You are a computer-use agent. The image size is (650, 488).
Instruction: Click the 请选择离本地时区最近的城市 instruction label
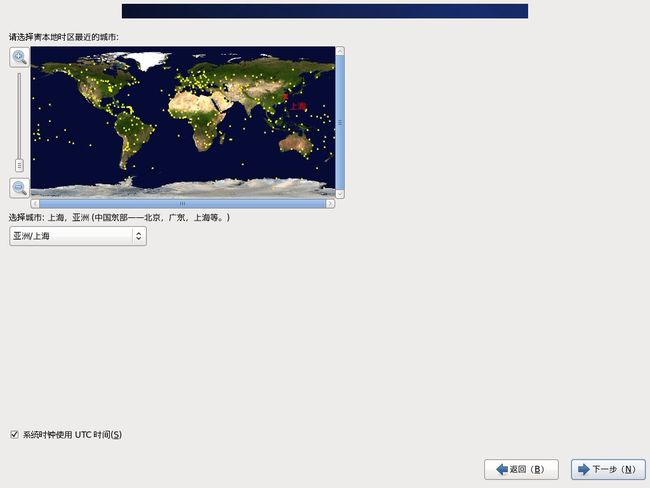(x=64, y=37)
